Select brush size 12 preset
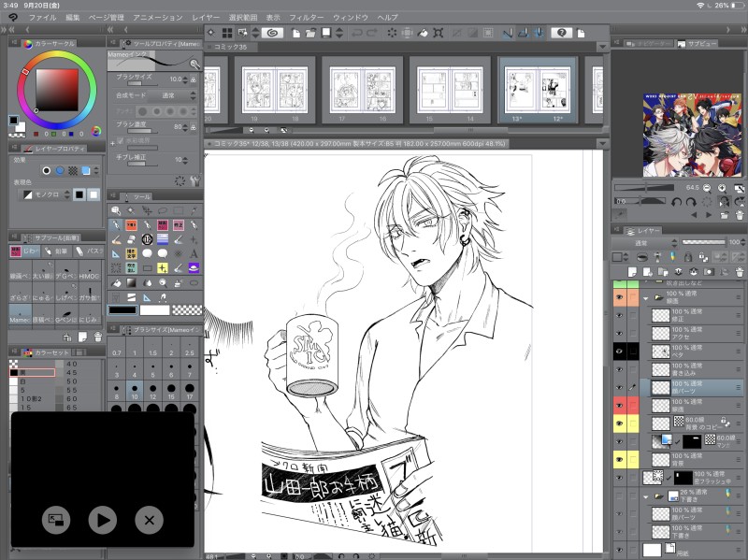 [x=152, y=392]
